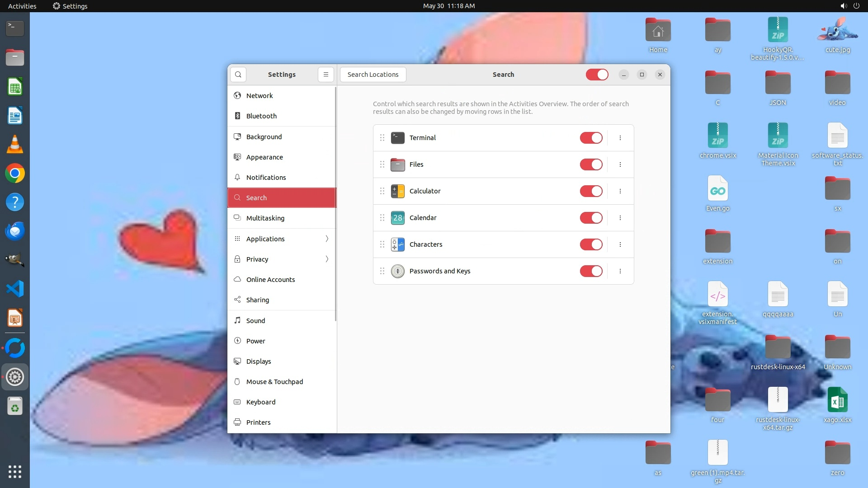868x488 pixels.
Task: Toggle Calendar search results off
Action: click(591, 218)
